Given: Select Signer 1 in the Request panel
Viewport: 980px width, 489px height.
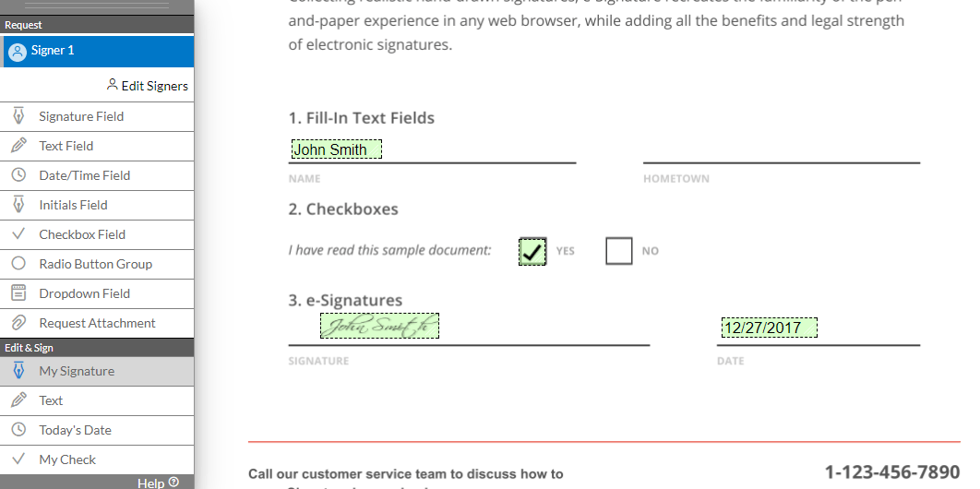Looking at the screenshot, I should click(97, 52).
